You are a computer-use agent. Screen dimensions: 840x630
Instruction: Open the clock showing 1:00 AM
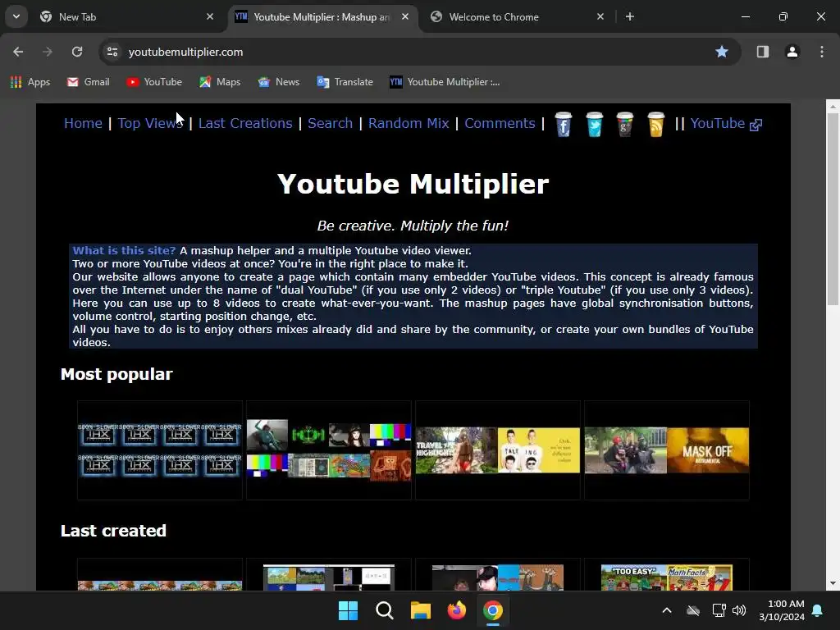tap(782, 610)
